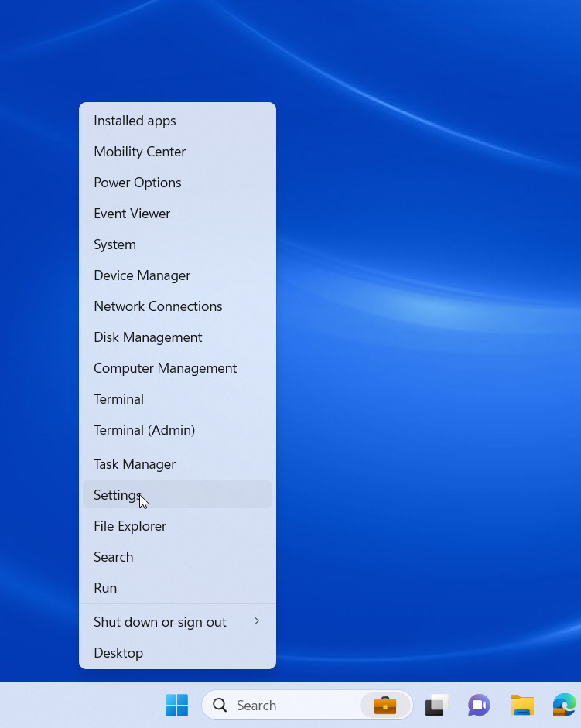The width and height of the screenshot is (581, 728).
Task: Open Installed apps from the menu
Action: point(135,121)
